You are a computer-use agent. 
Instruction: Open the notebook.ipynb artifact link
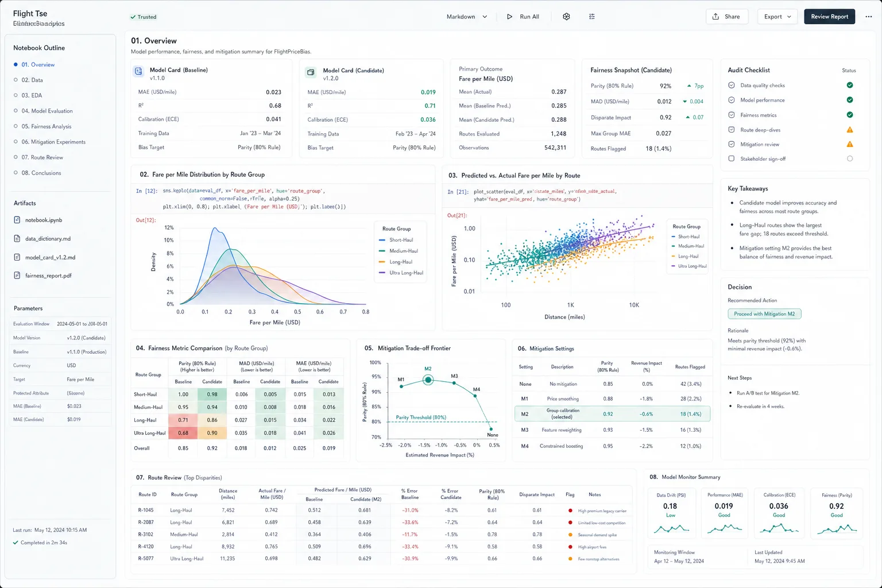(x=44, y=220)
